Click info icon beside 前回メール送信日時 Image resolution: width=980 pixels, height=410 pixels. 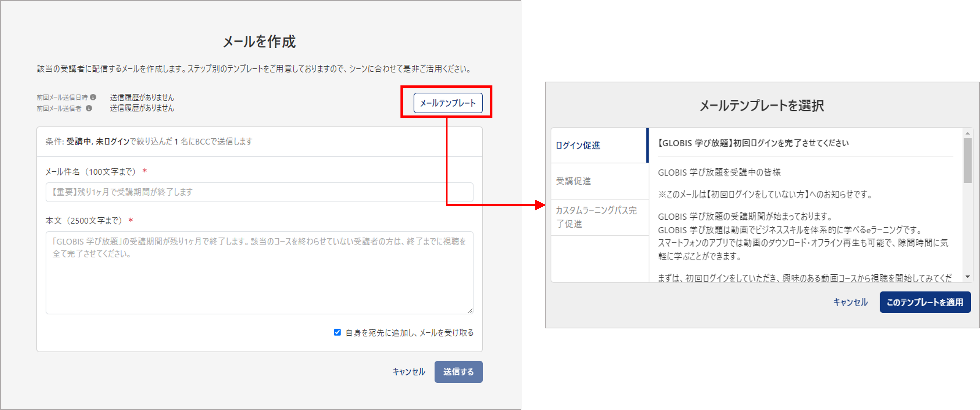pyautogui.click(x=93, y=97)
